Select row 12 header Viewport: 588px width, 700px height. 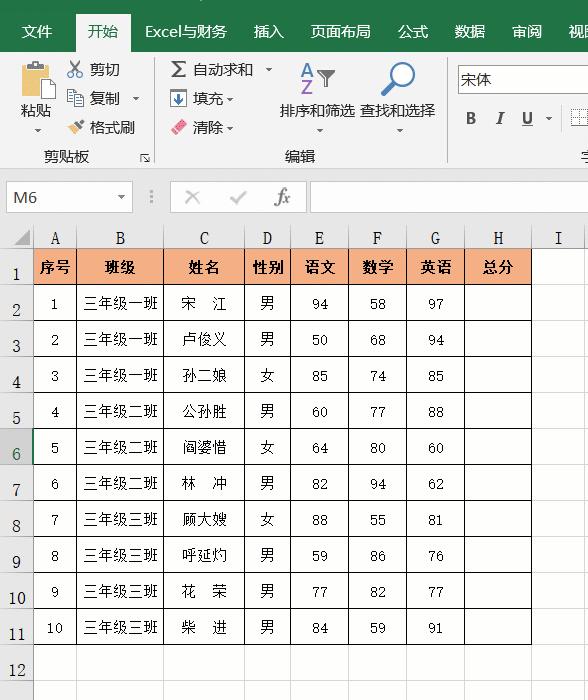point(17,663)
